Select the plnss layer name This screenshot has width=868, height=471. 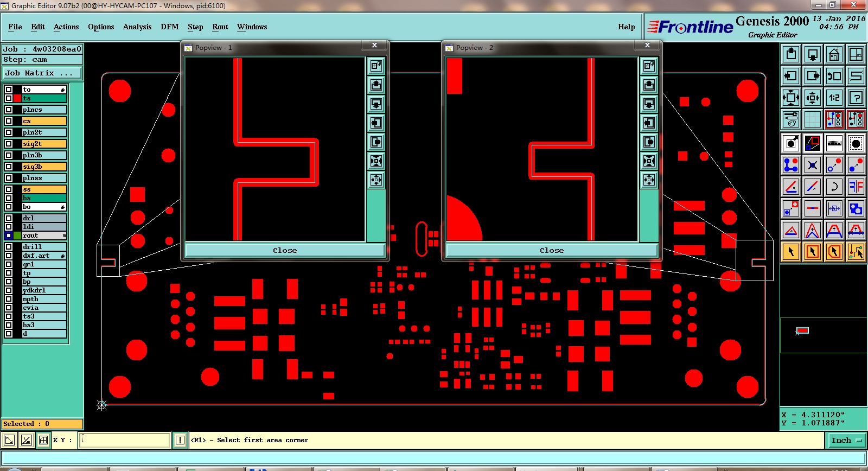(x=44, y=178)
